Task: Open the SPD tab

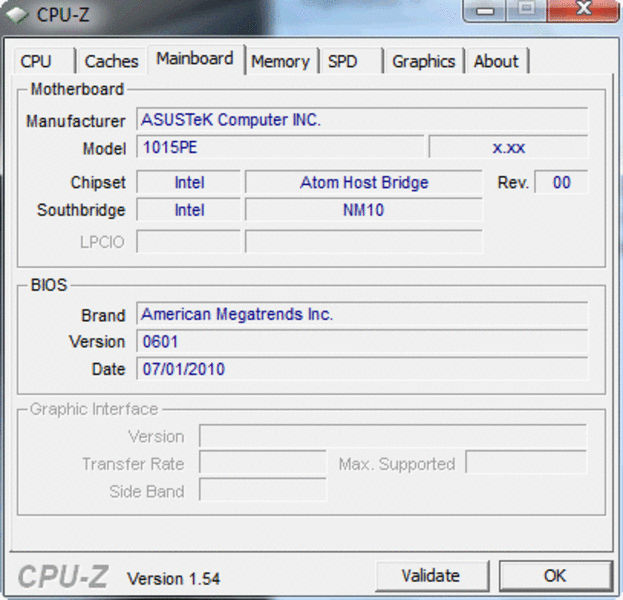Action: pos(350,61)
